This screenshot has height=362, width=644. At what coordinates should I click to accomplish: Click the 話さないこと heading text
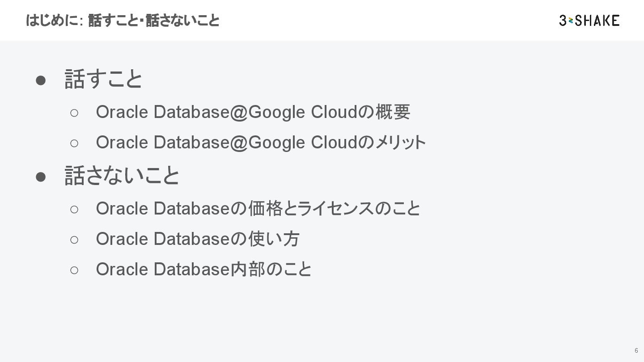tap(122, 176)
